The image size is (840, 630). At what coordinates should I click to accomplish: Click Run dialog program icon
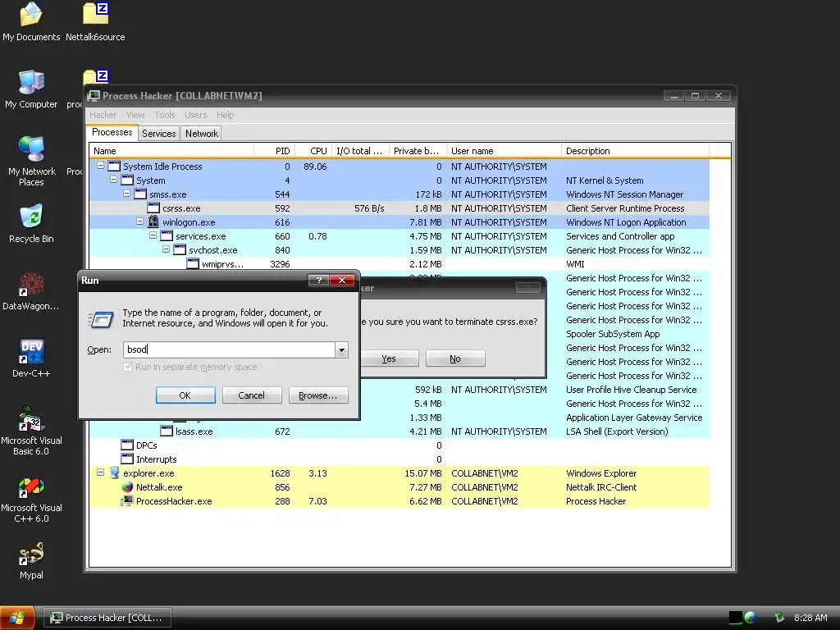click(x=100, y=319)
